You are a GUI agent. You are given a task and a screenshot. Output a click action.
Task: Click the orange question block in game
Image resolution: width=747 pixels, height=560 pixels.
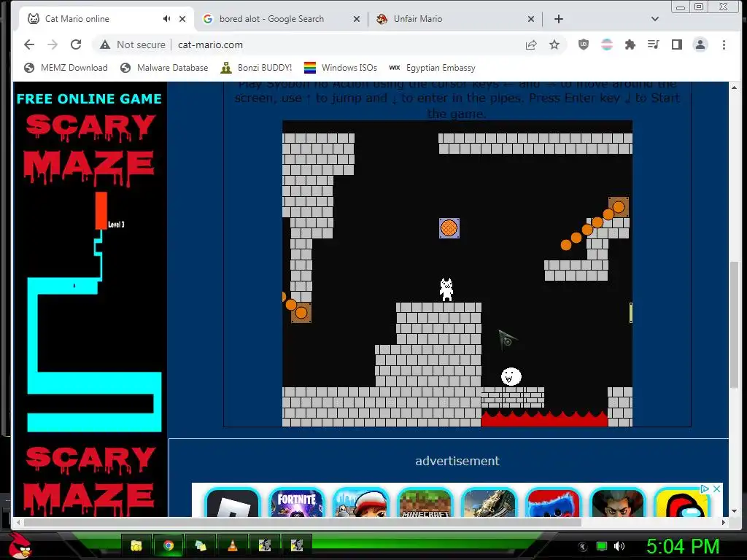tap(449, 228)
